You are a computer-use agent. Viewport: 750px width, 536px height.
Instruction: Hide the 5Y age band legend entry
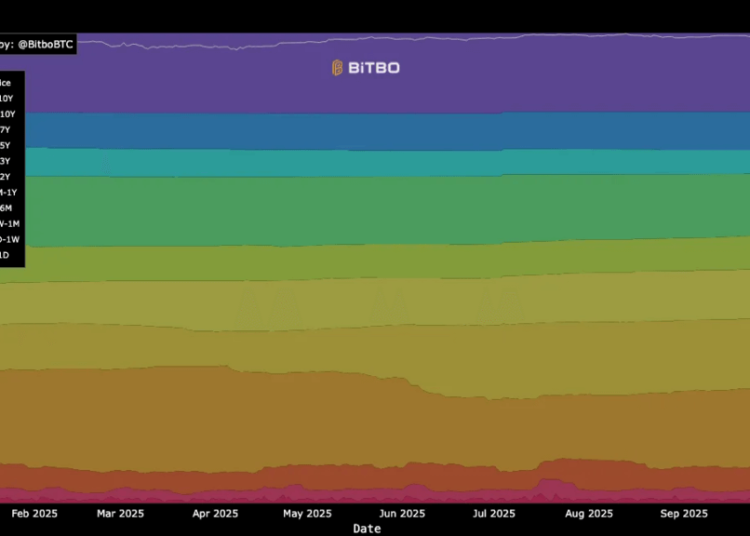6,146
